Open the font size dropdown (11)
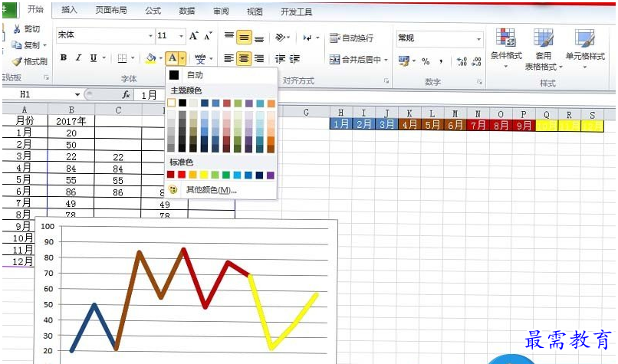This screenshot has height=364, width=618. click(x=181, y=36)
